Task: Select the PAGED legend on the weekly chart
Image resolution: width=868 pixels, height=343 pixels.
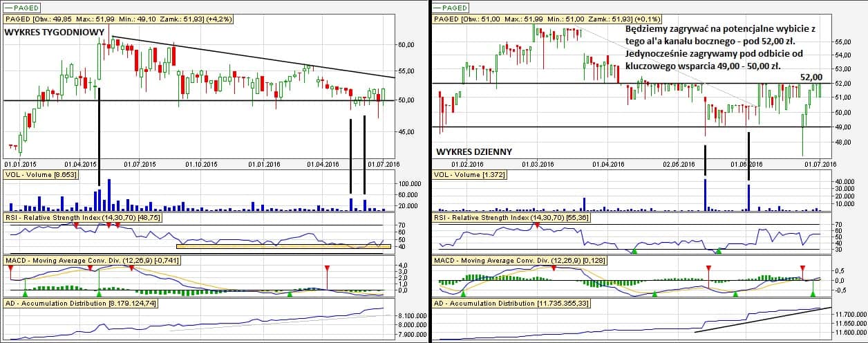Action: tap(22, 6)
